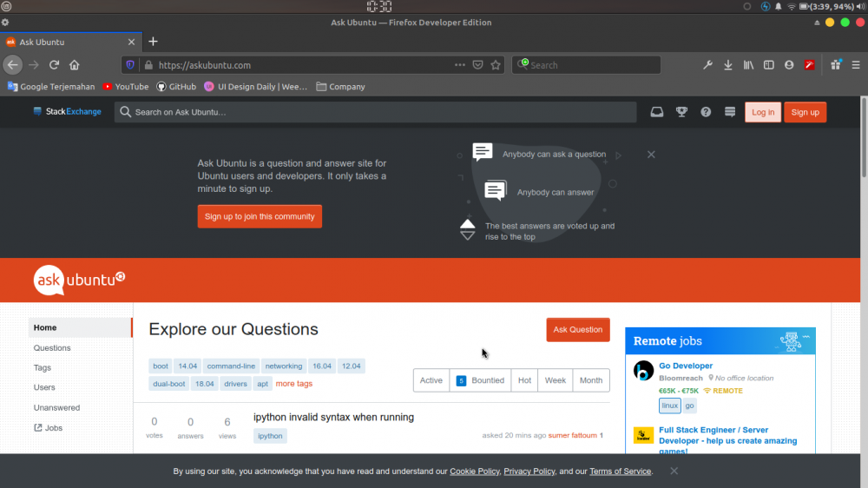Open the Firefox account avatar icon
This screenshot has height=488, width=868.
[789, 65]
